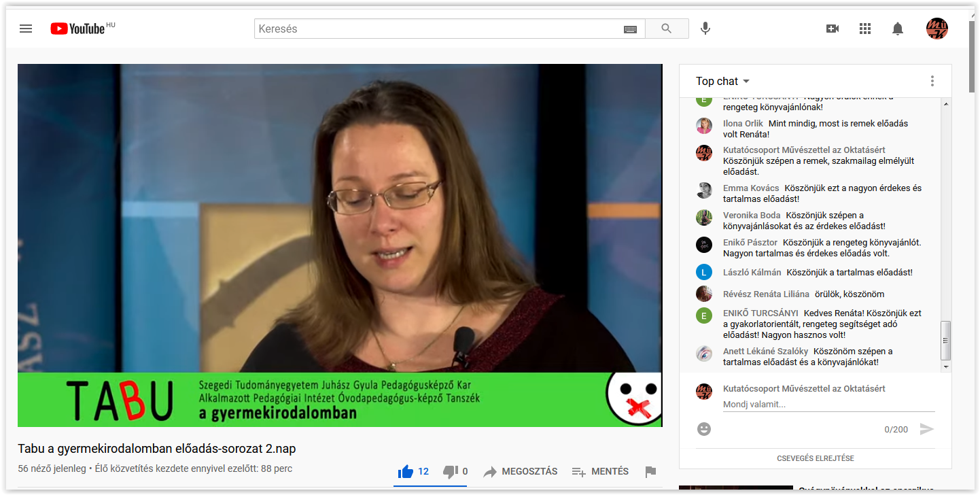Viewport: 980px width, 495px height.
Task: Click the YouTube logo
Action: point(77,29)
